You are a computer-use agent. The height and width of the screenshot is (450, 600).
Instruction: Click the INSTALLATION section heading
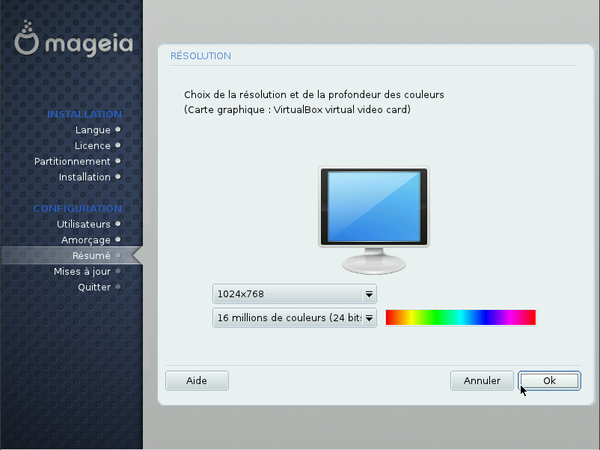click(x=84, y=114)
